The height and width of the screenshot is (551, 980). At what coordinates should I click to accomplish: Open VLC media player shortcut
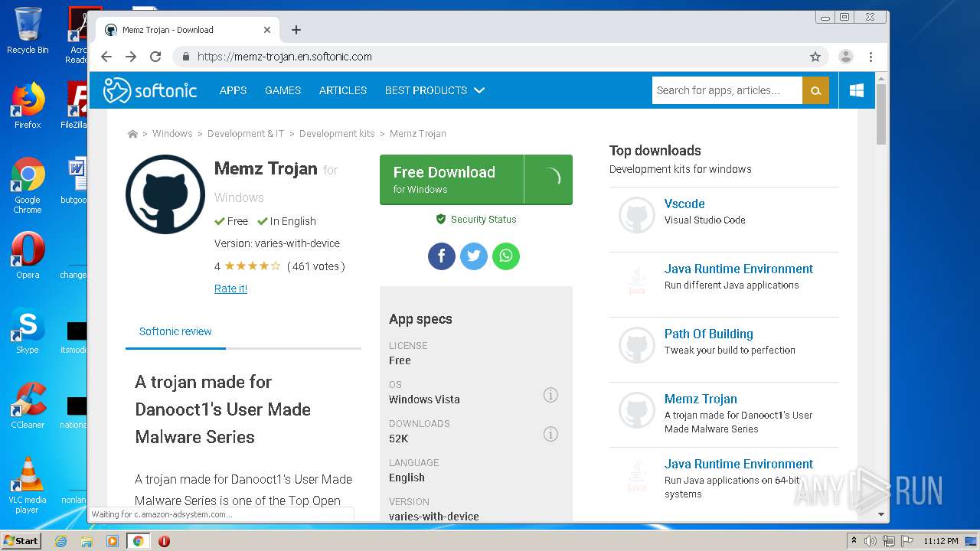coord(28,485)
